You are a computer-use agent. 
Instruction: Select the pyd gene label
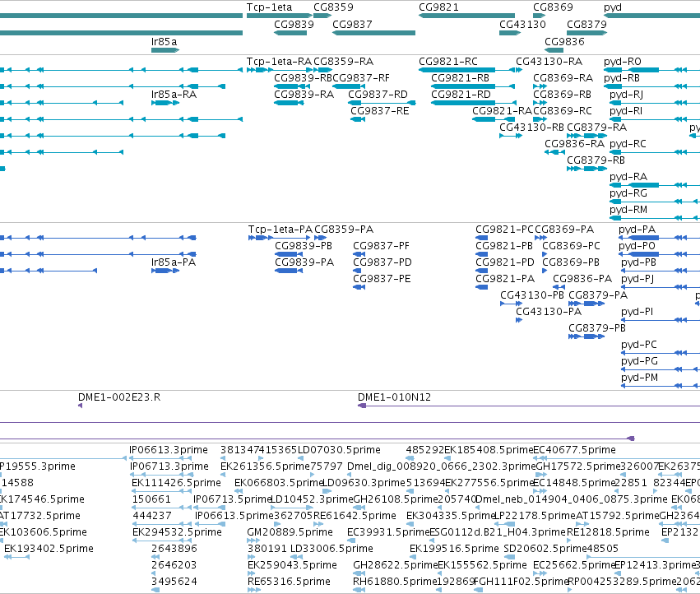tap(613, 7)
